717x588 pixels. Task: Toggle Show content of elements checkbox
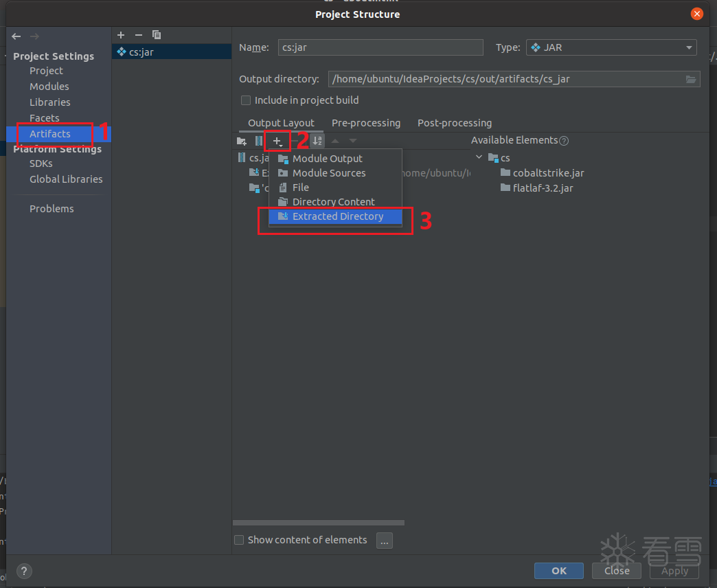click(x=239, y=540)
